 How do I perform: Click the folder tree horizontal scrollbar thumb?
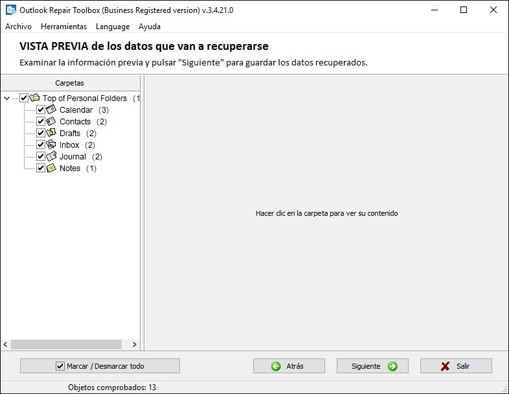coord(66,344)
